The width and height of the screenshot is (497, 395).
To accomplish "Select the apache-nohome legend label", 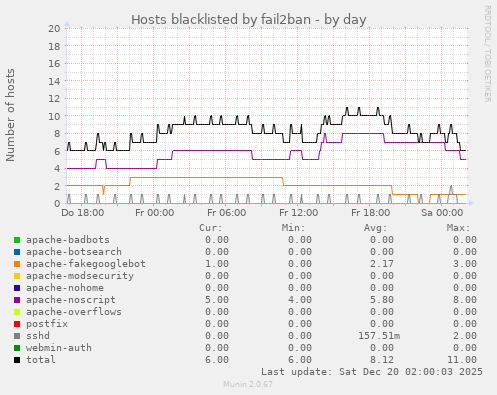I will click(65, 288).
